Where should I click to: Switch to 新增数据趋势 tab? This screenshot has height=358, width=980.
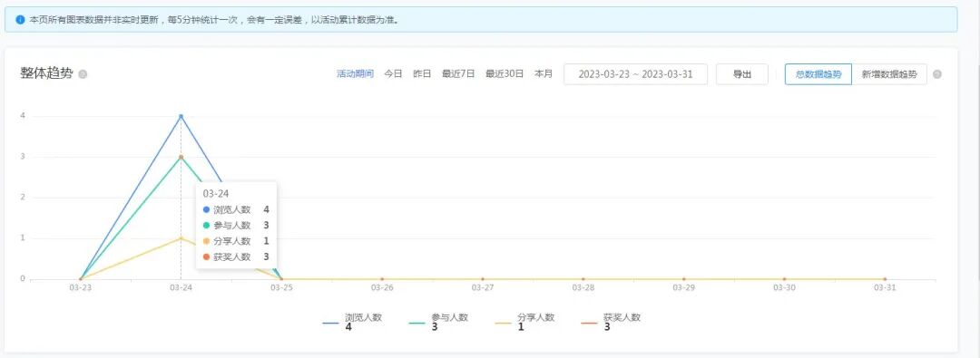[889, 73]
